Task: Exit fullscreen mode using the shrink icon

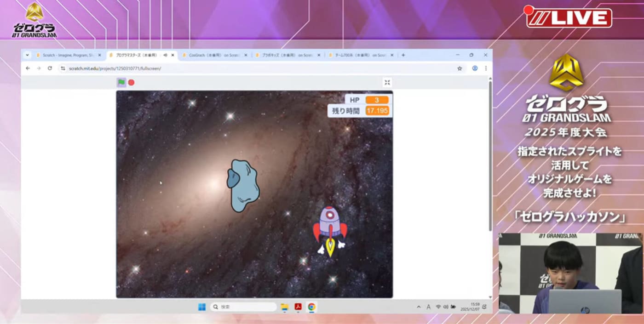Action: point(387,82)
